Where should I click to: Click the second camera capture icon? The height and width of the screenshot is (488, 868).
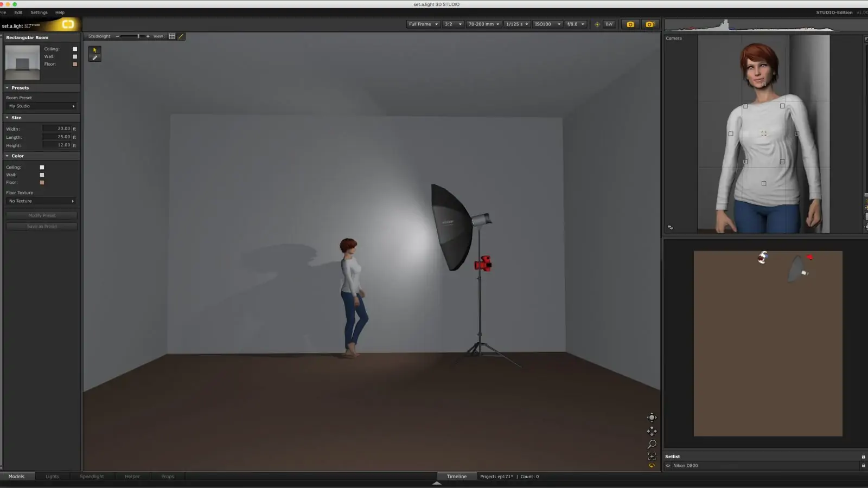click(x=649, y=24)
